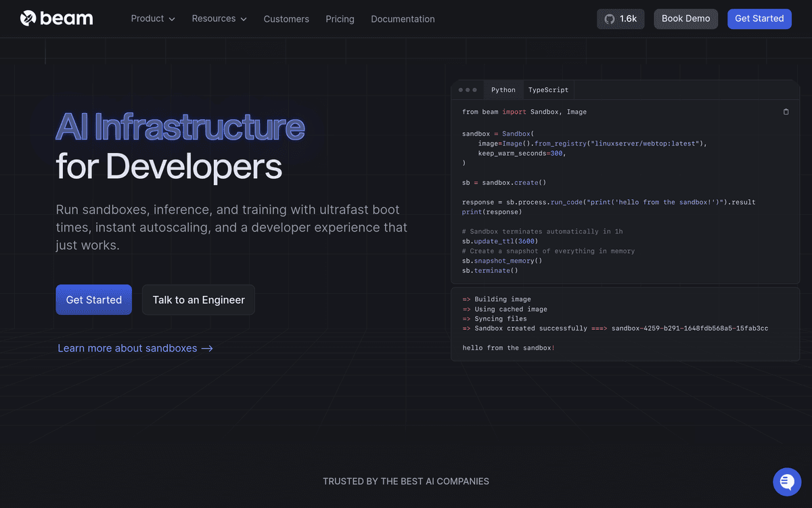
Task: Open the GitHub stars badge
Action: 621,19
